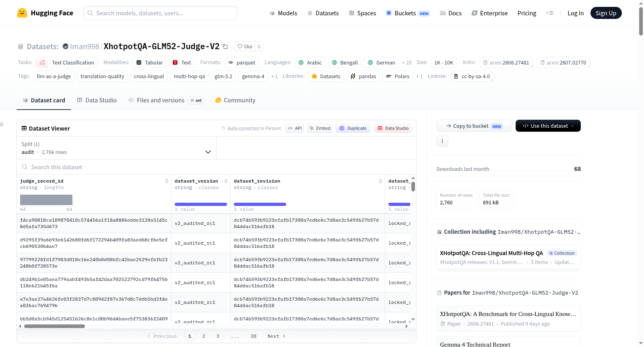Select the Text modality tag
Viewport: 644px width, 347px height.
click(182, 62)
